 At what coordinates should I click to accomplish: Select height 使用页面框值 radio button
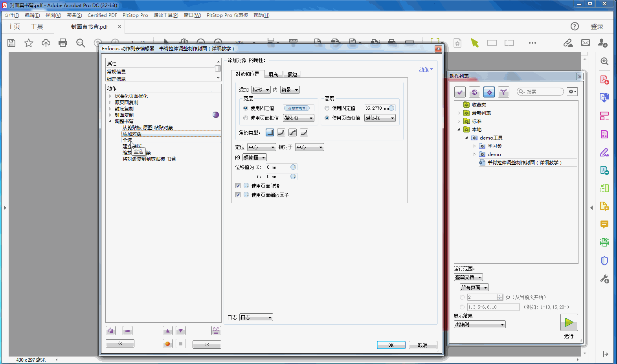point(327,118)
